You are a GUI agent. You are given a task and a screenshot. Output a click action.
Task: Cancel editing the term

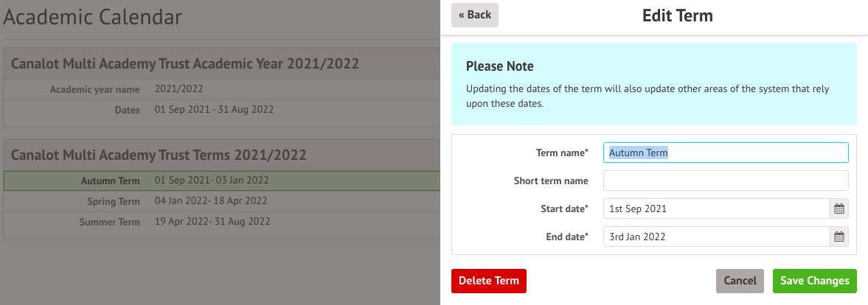click(740, 281)
